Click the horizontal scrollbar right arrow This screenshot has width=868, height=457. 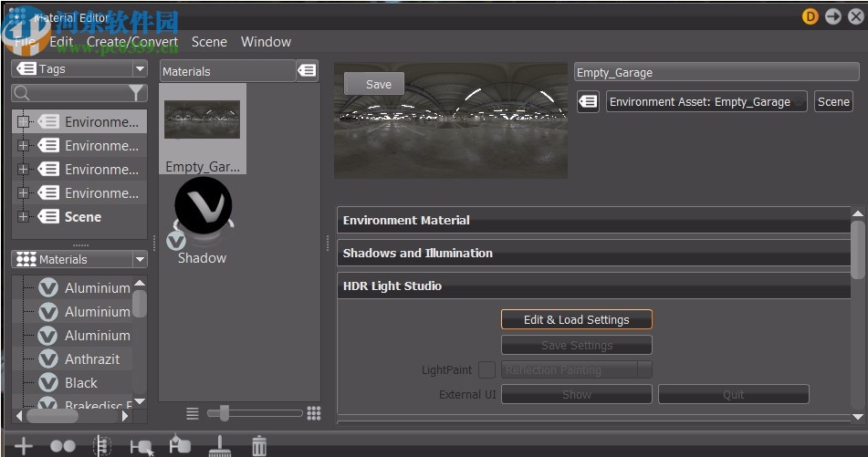pyautogui.click(x=125, y=416)
